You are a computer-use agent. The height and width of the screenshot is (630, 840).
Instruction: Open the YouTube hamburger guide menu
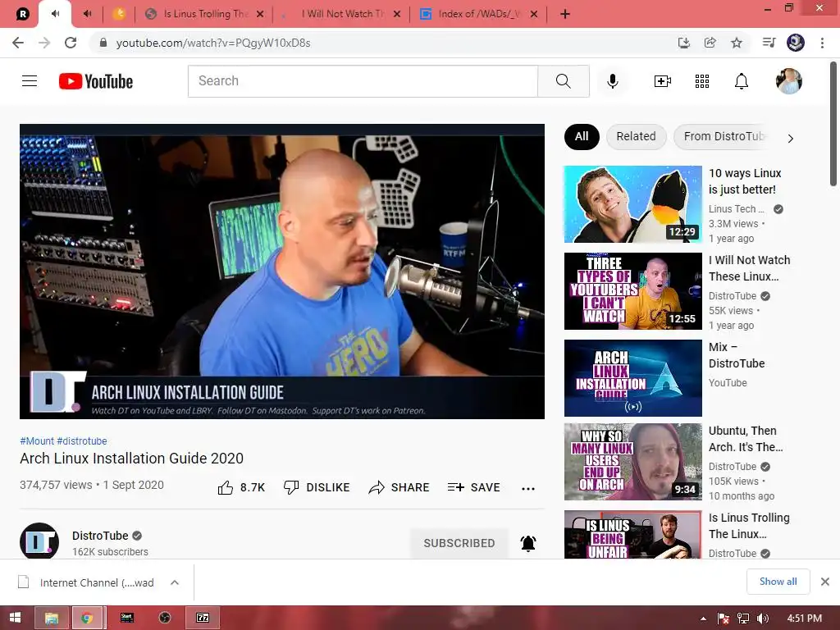(x=30, y=81)
